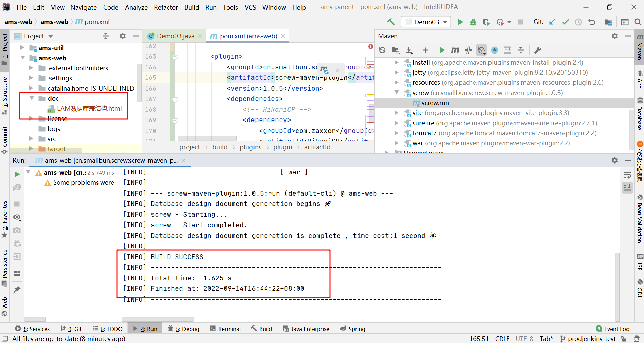Select the screw:run Maven goal
Screen dimensions: 644x343
pos(435,103)
